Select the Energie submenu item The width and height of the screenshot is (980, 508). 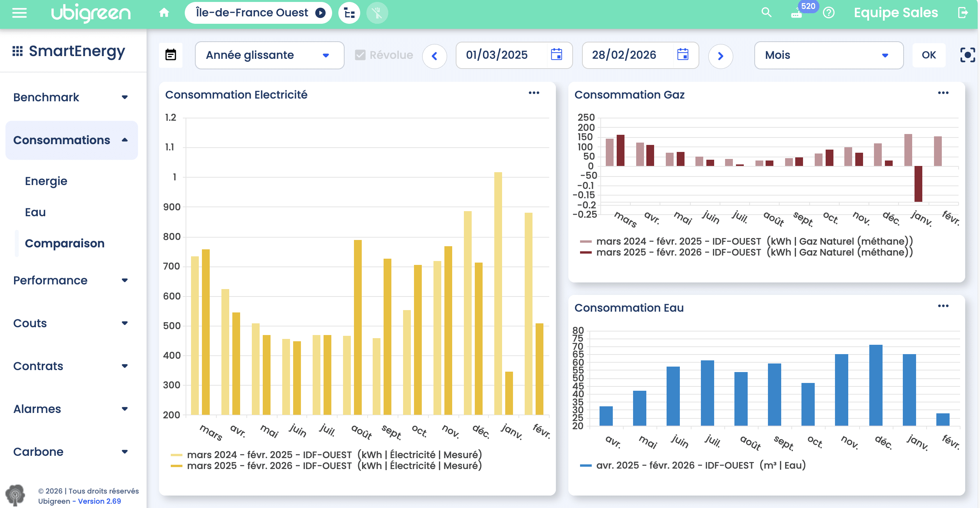(x=46, y=181)
